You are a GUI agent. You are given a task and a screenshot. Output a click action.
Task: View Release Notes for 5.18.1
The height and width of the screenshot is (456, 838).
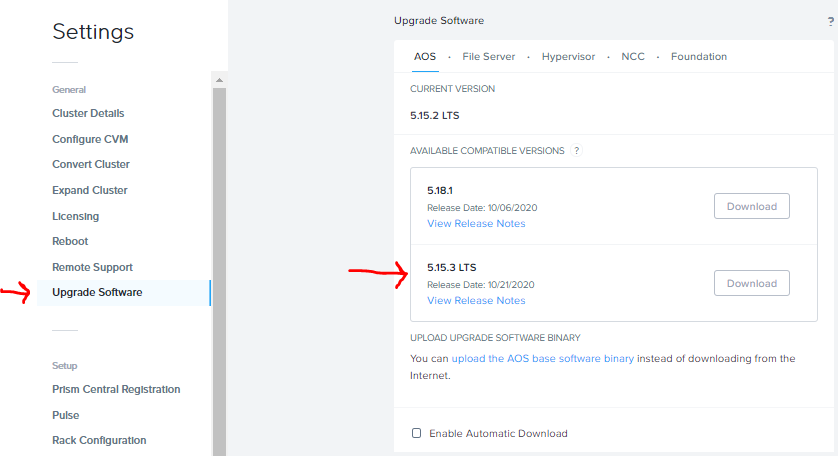476,223
